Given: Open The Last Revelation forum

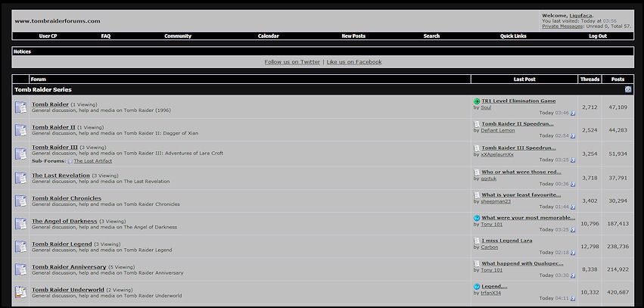Looking at the screenshot, I should tap(61, 176).
